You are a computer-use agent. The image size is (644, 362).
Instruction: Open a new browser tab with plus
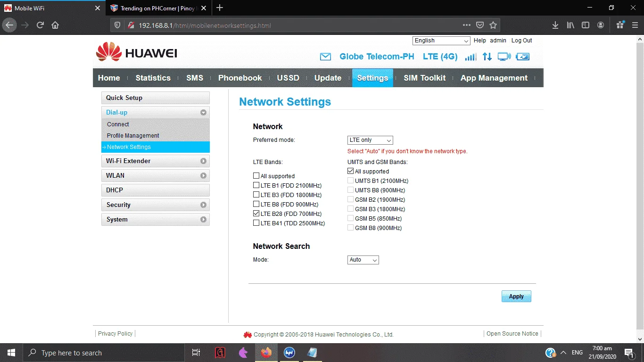[x=220, y=8]
